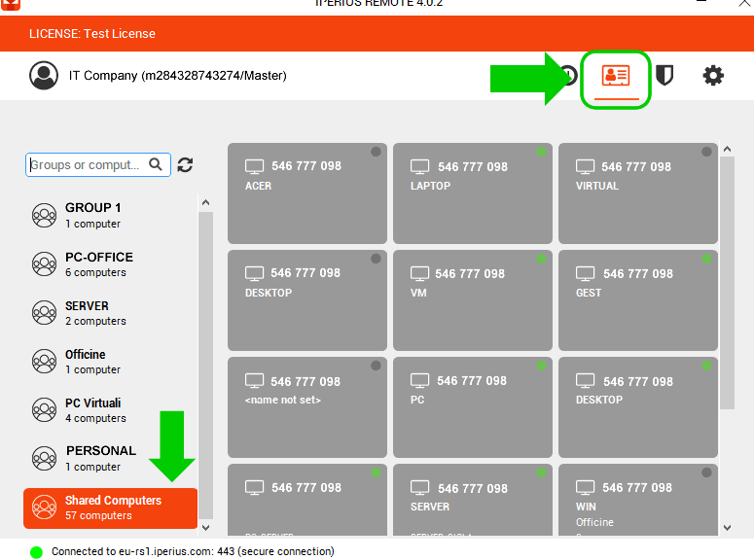The image size is (754, 560).
Task: Click the PC Virtuali group icon
Action: click(44, 409)
